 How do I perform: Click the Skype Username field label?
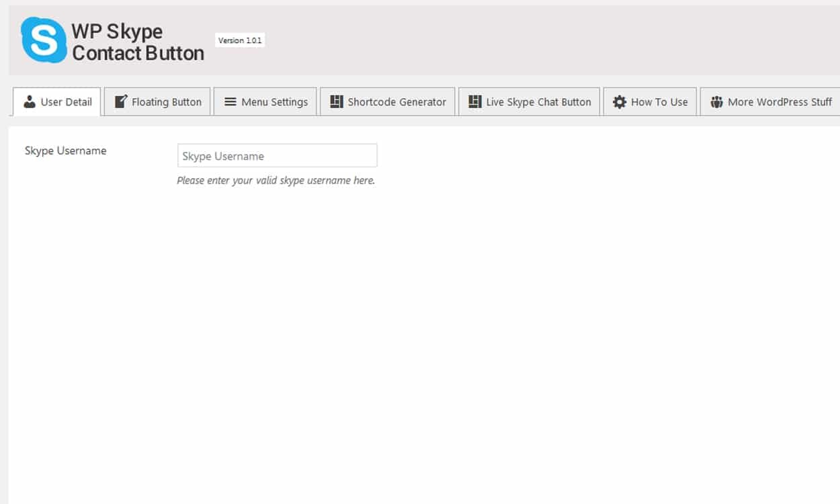[65, 151]
